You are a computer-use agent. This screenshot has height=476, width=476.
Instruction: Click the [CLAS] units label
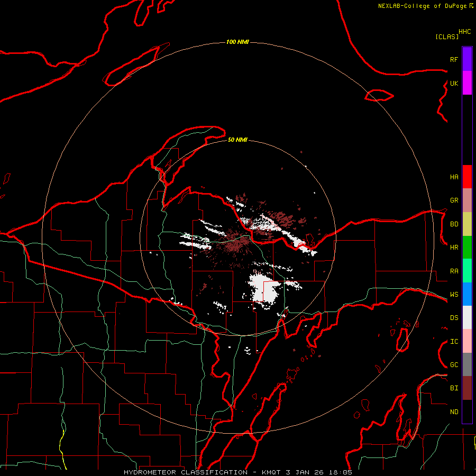[447, 36]
